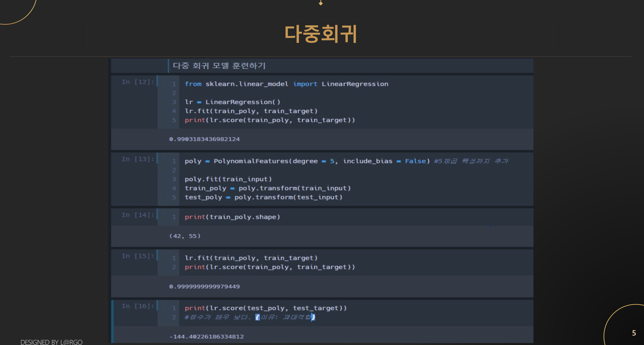
Task: Click print score line in cell 12
Action: 270,120
